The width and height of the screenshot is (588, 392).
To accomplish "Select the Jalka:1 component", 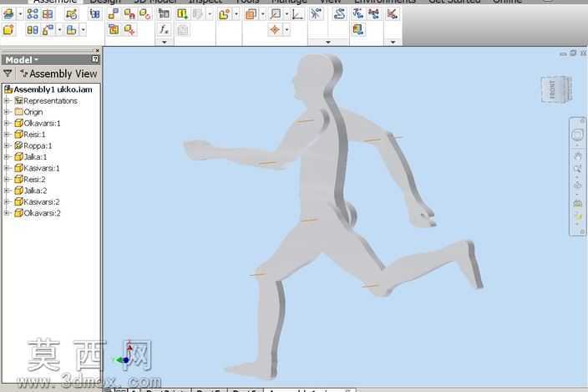I will [x=31, y=157].
